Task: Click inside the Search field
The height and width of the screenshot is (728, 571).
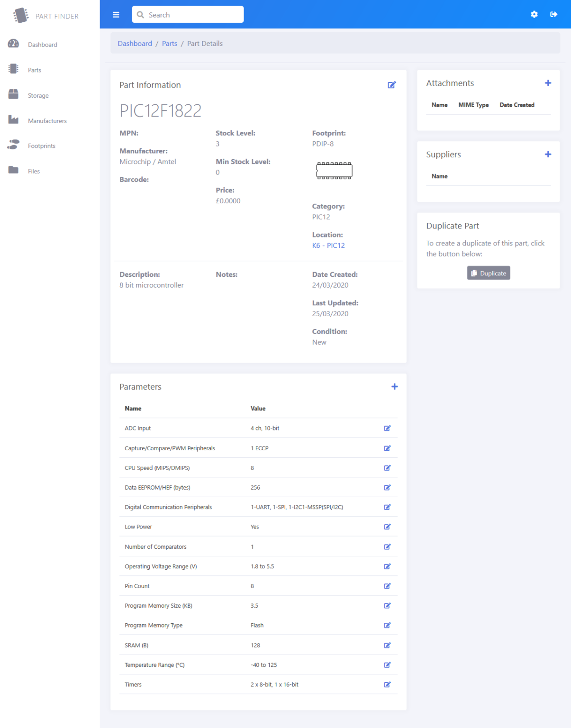Action: [x=187, y=14]
